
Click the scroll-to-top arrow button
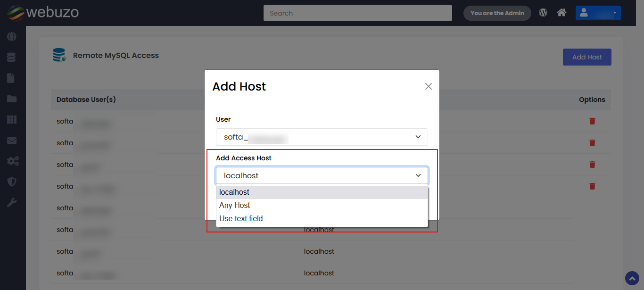pyautogui.click(x=632, y=278)
